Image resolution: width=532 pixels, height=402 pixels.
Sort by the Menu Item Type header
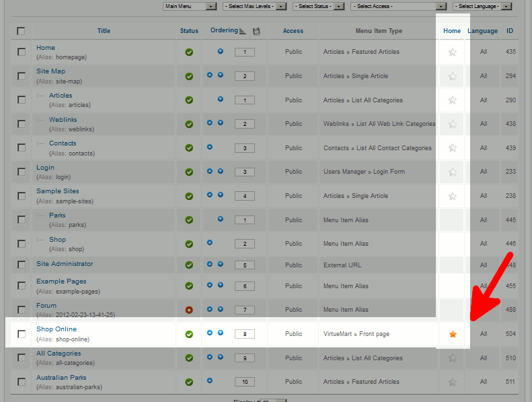pos(379,31)
